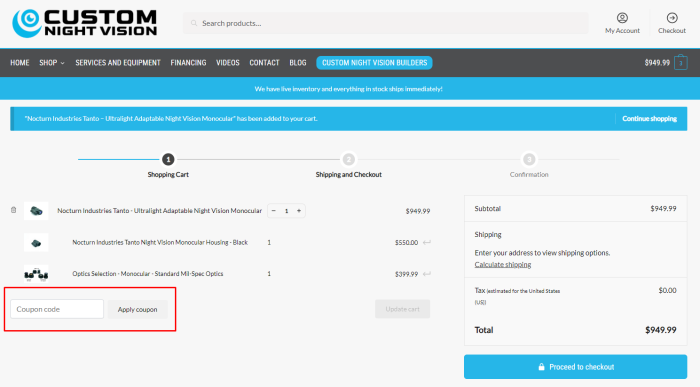Click the edit arrow beside $550.00 housing

[427, 242]
